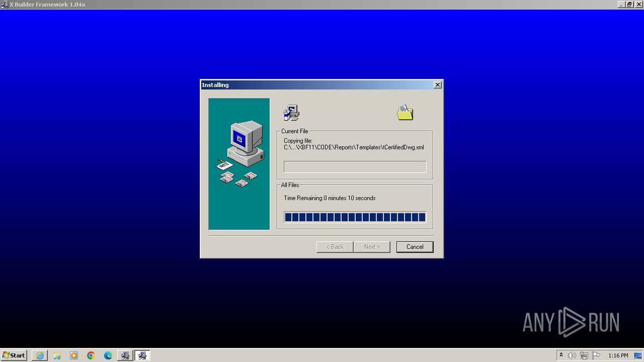Click the X Builder Framework title icon
644x362 pixels.
coord(5,4)
